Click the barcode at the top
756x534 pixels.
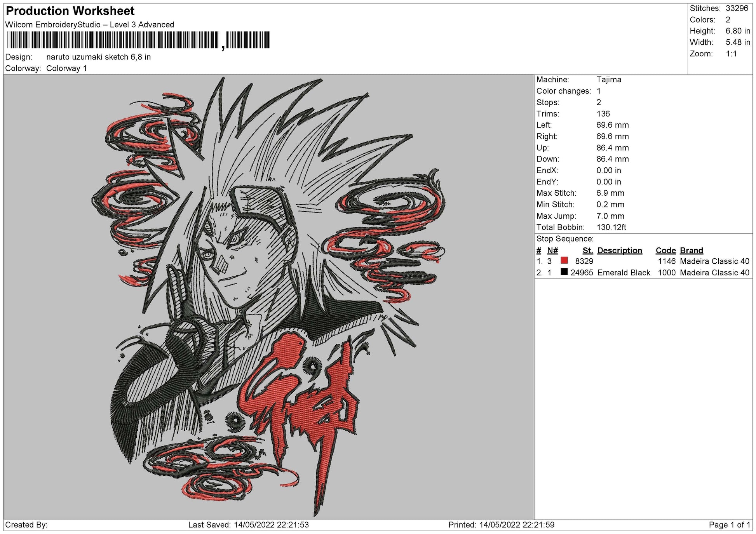tap(138, 40)
